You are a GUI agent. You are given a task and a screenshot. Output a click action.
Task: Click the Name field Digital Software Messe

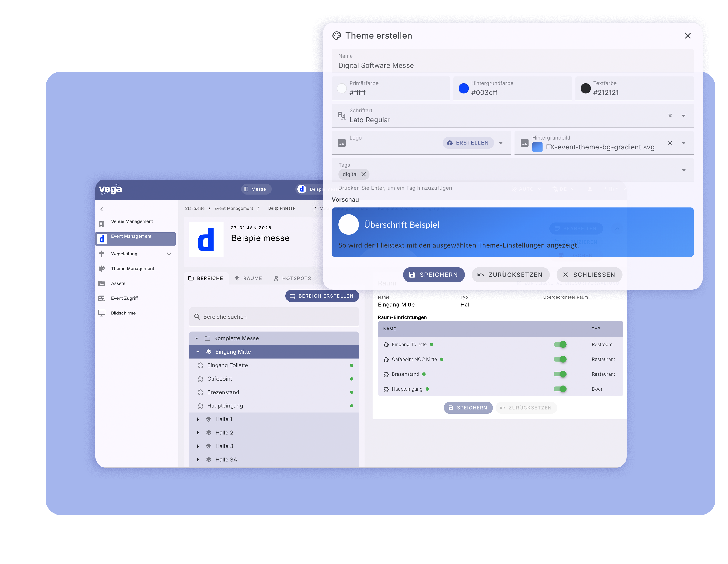pos(512,61)
